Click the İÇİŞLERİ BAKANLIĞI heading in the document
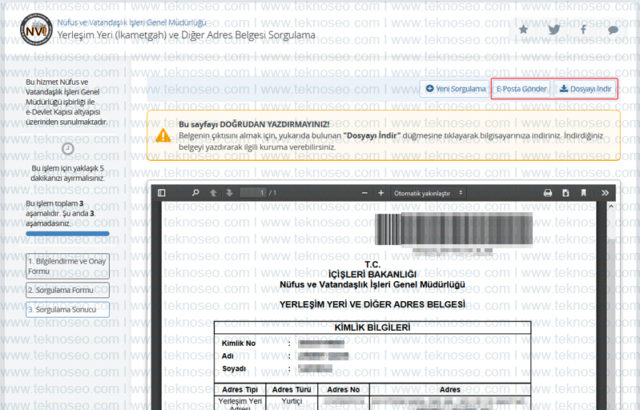The image size is (640, 410). (372, 274)
